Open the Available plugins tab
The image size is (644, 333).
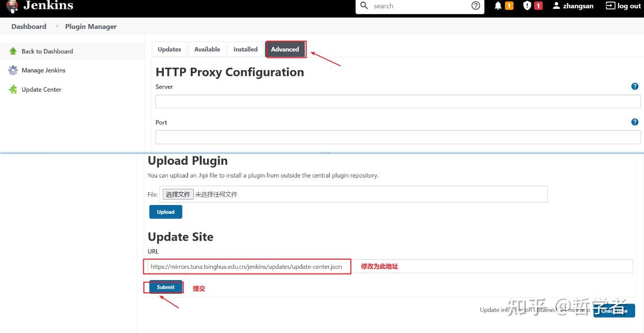point(206,49)
